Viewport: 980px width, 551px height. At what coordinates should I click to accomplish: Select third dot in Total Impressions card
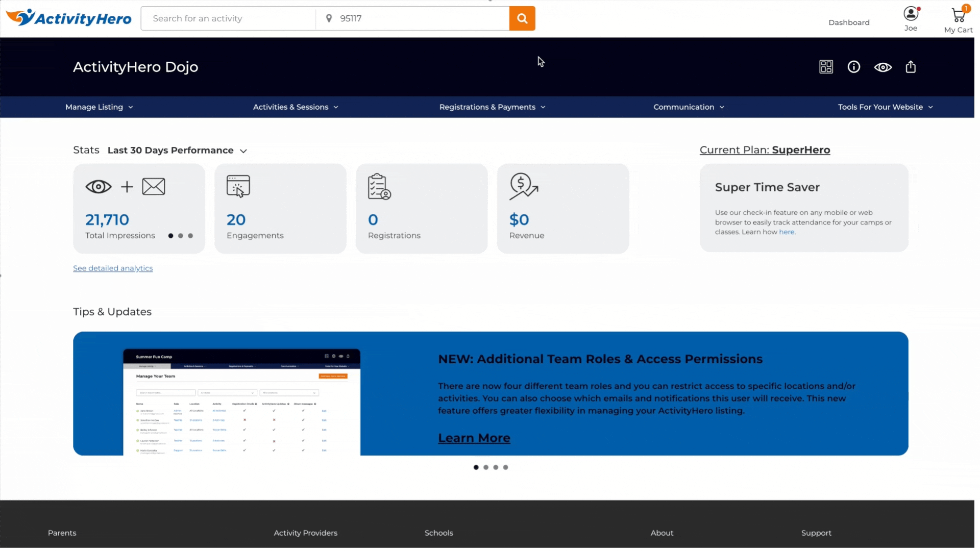pyautogui.click(x=190, y=236)
